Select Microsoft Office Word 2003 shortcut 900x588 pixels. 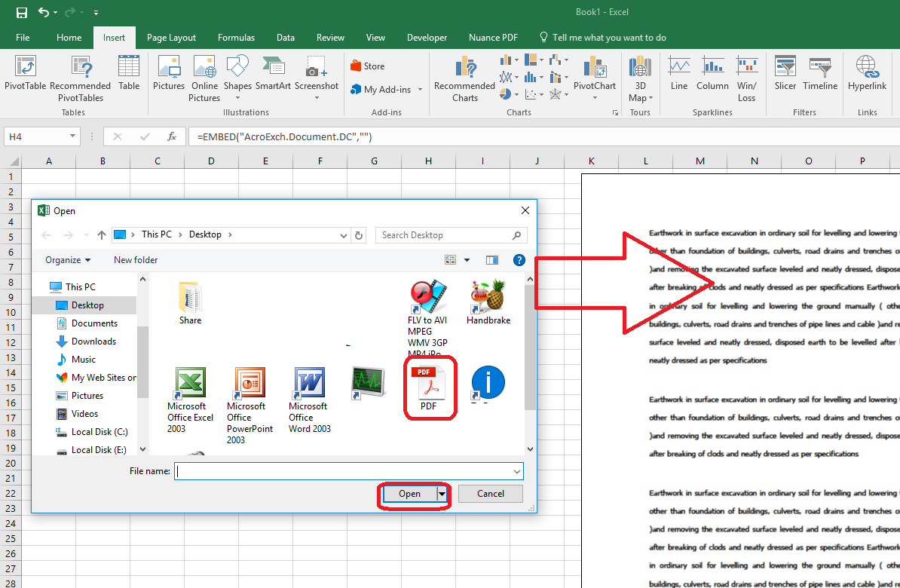click(x=309, y=400)
